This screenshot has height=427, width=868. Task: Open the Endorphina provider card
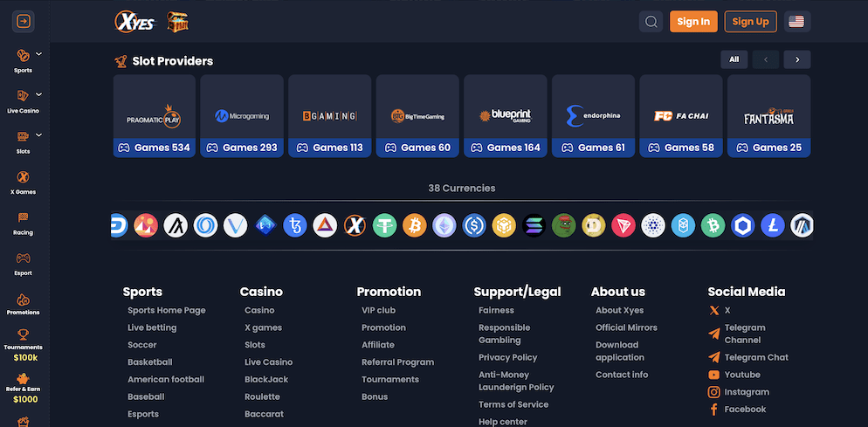tap(594, 116)
